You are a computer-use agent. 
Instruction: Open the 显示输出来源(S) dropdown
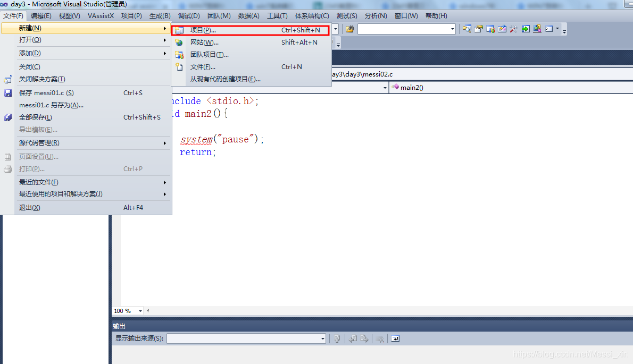322,338
